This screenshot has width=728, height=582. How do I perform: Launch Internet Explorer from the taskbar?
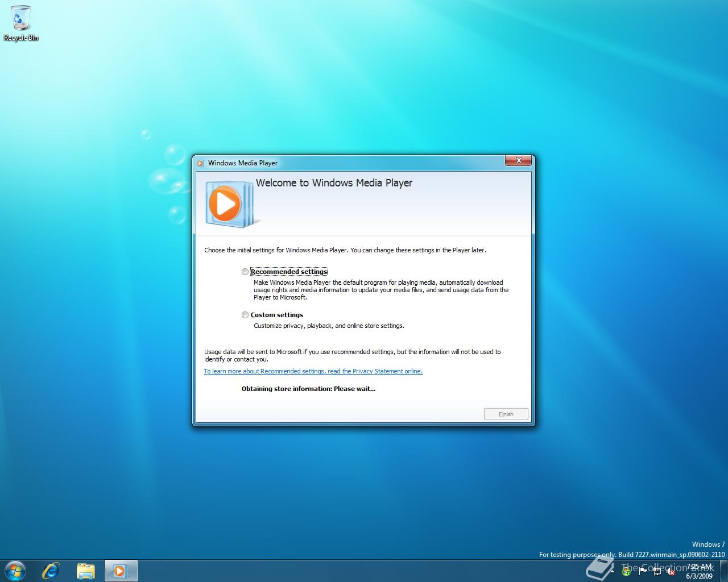[x=51, y=571]
